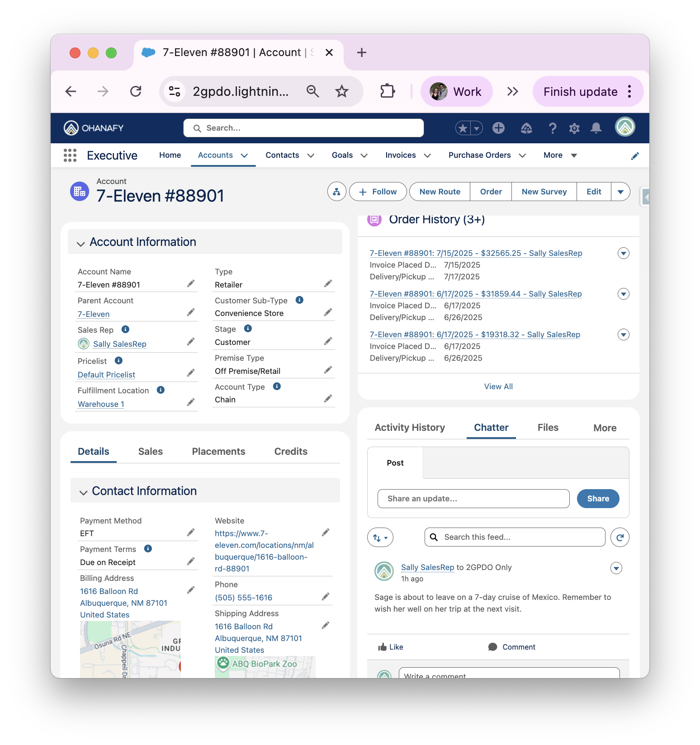The width and height of the screenshot is (700, 745).
Task: Open Purchase Orders dropdown chevron
Action: pyautogui.click(x=522, y=156)
